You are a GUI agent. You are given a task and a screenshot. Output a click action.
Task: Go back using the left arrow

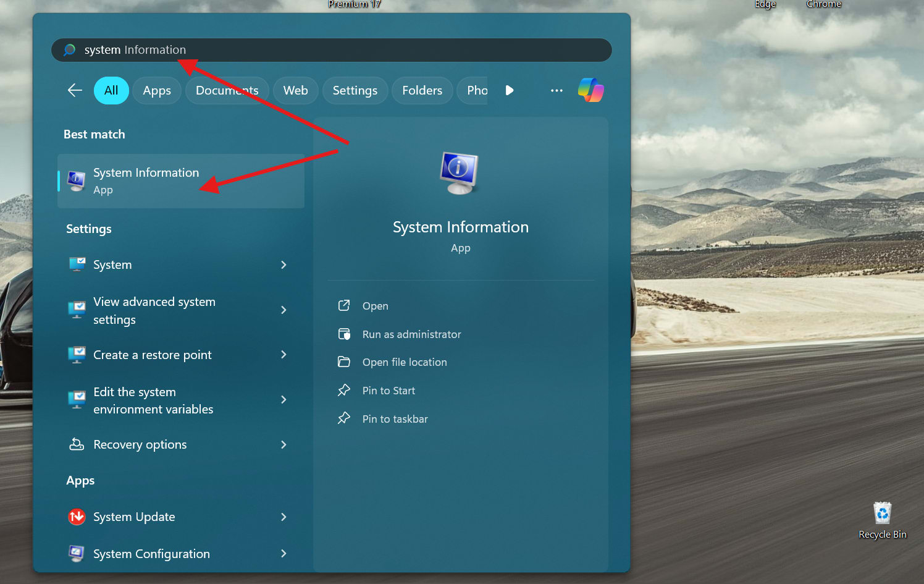coord(75,90)
